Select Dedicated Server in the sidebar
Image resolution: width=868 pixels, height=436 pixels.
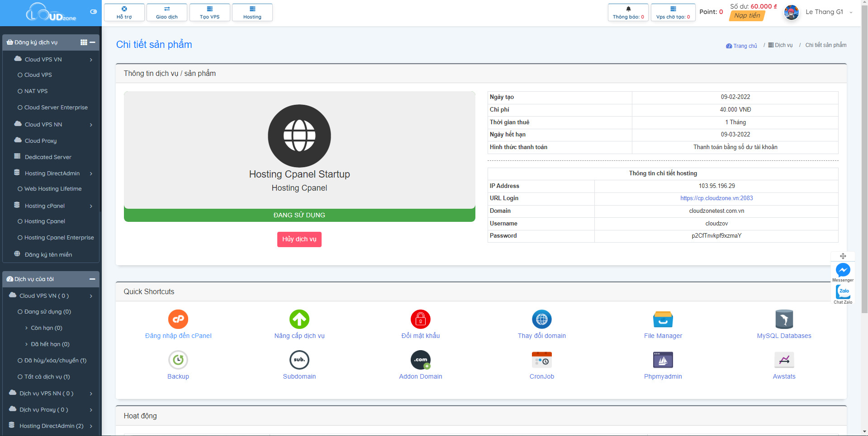point(48,157)
